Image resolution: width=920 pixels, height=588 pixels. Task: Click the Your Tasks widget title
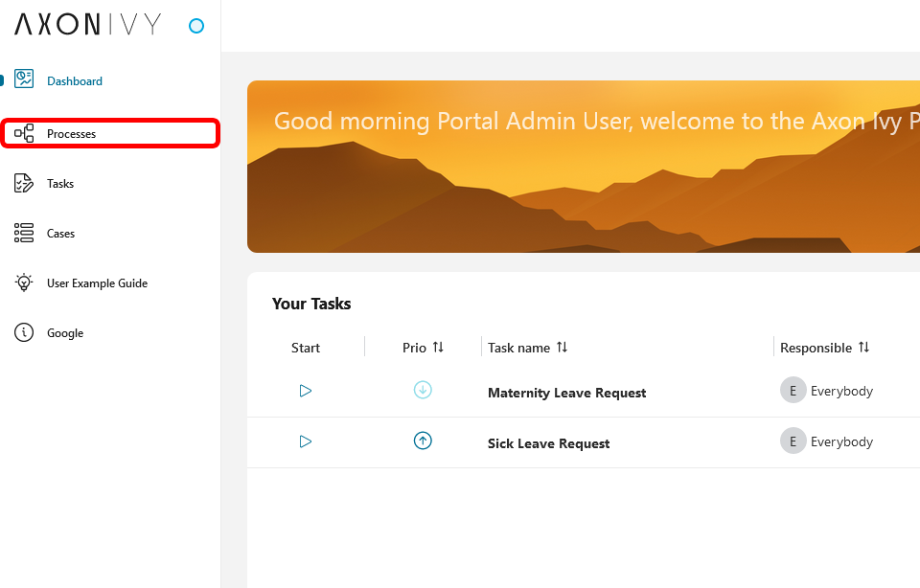click(x=311, y=304)
